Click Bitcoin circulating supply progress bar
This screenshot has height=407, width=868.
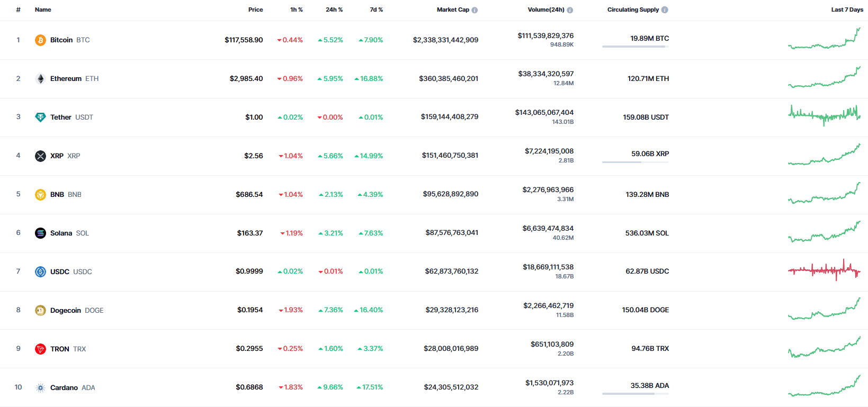pyautogui.click(x=635, y=47)
